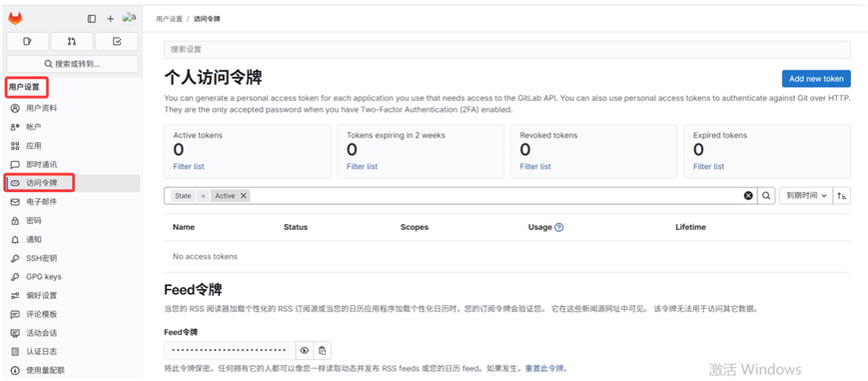This screenshot has width=868, height=381.
Task: Copy the Feed token to clipboard
Action: pos(323,350)
